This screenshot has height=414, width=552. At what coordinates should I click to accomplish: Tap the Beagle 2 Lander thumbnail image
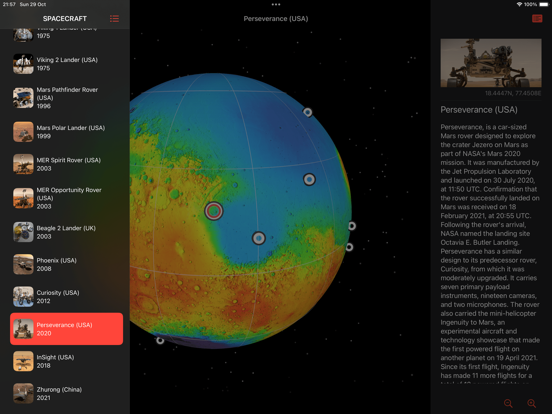[23, 232]
